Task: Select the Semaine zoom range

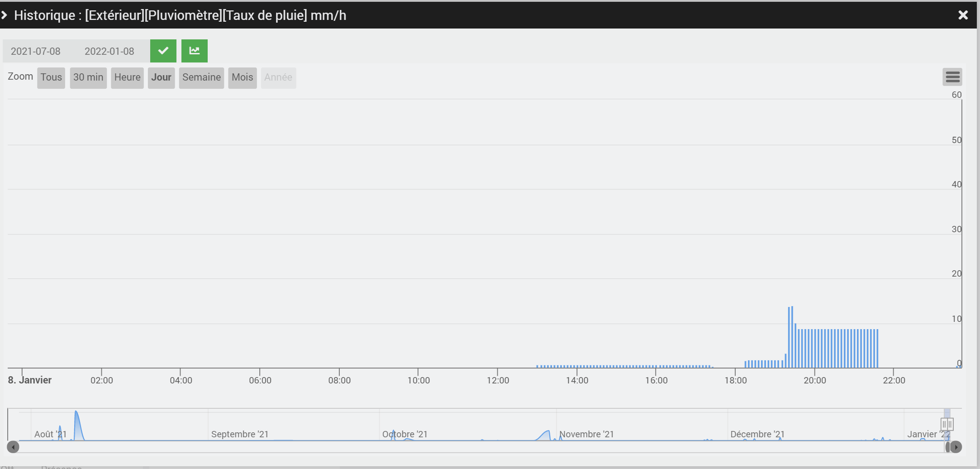Action: click(x=201, y=77)
